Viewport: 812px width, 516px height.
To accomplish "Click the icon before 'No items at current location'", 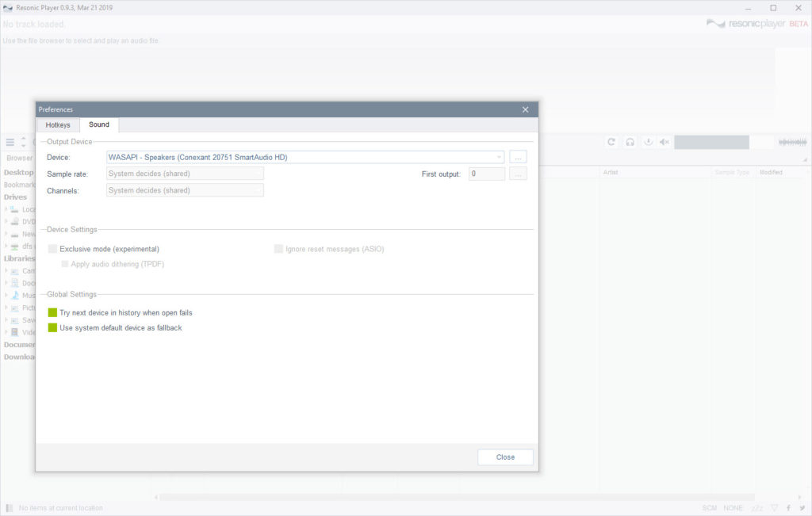I will pyautogui.click(x=9, y=508).
